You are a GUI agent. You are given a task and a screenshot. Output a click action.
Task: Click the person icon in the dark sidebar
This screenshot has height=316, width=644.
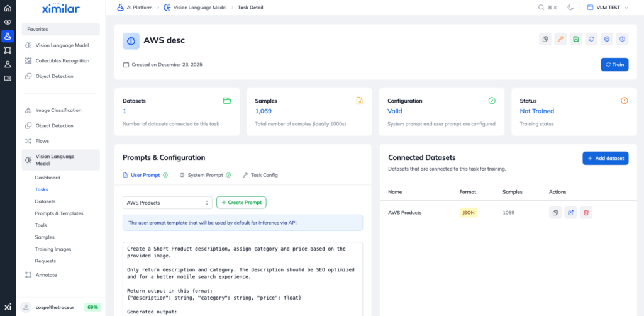[x=8, y=64]
